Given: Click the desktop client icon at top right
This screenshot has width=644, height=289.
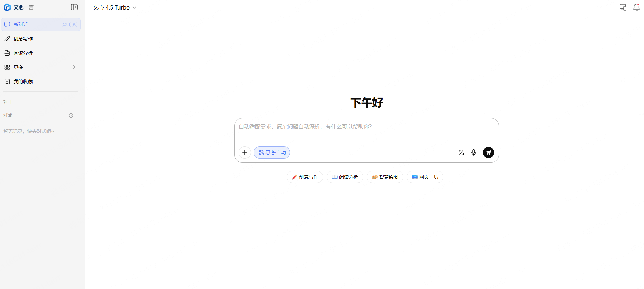Looking at the screenshot, I should pos(623,7).
